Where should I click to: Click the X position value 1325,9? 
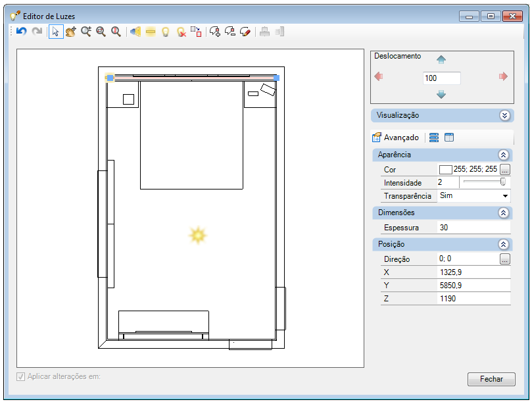(x=473, y=272)
